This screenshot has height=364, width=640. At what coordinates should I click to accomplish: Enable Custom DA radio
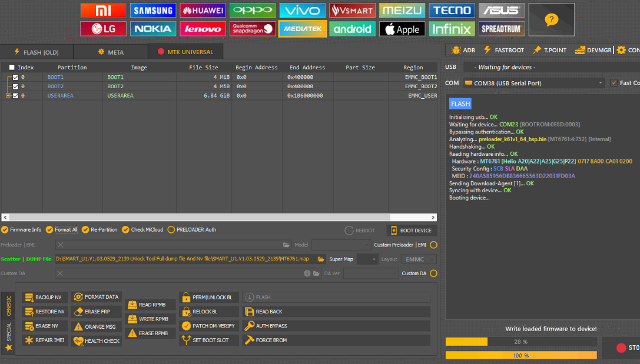433,273
